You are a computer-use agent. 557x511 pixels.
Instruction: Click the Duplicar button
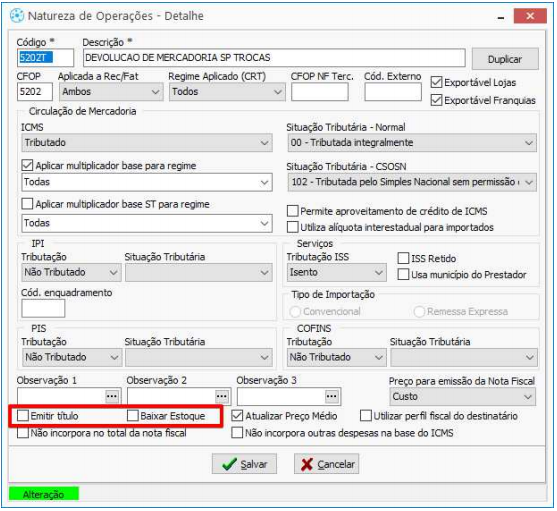pos(505,59)
